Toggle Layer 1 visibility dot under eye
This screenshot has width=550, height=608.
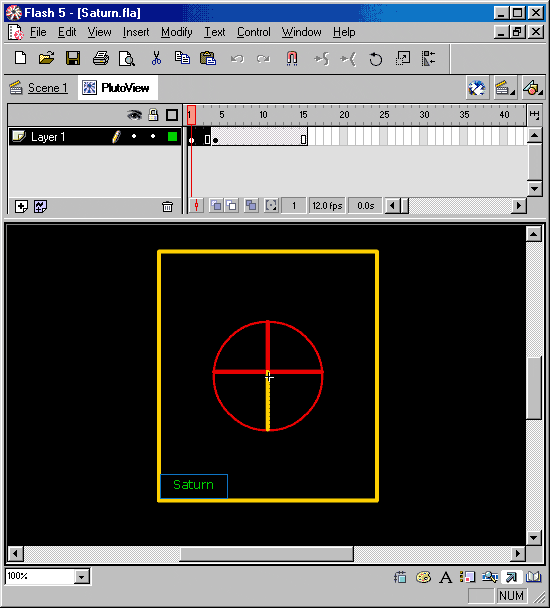point(134,136)
